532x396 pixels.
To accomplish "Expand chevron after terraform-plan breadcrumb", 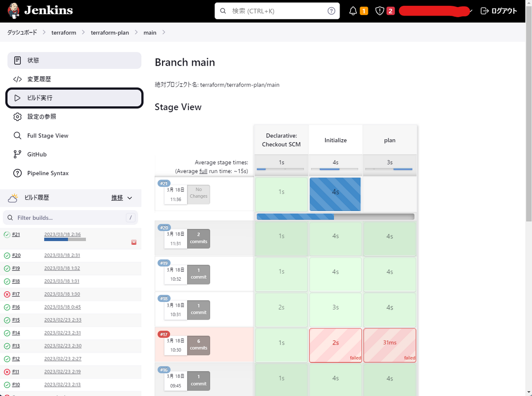I will (x=136, y=32).
